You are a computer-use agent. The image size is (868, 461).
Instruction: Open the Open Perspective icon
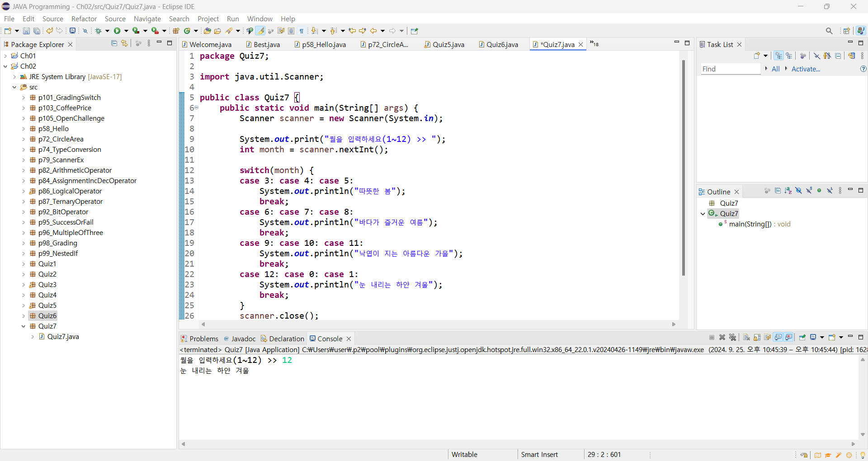(x=847, y=31)
